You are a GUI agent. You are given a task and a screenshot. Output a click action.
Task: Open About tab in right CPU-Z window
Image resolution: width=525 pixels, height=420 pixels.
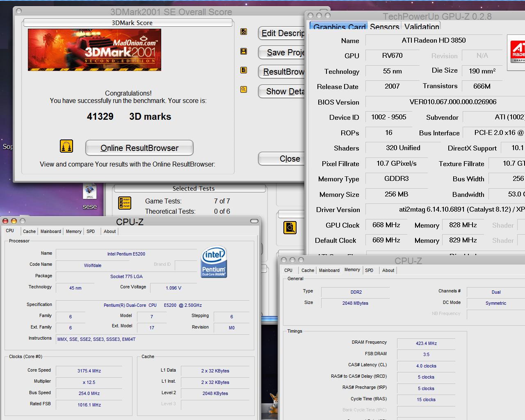388,270
